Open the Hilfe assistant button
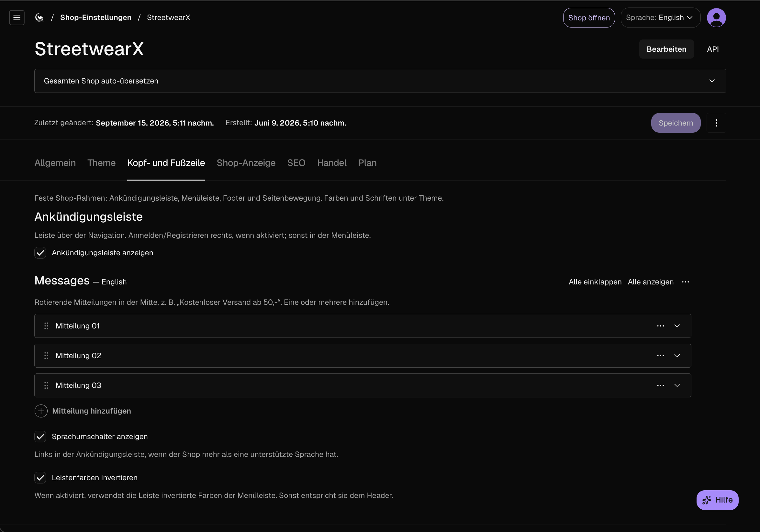 pos(717,500)
